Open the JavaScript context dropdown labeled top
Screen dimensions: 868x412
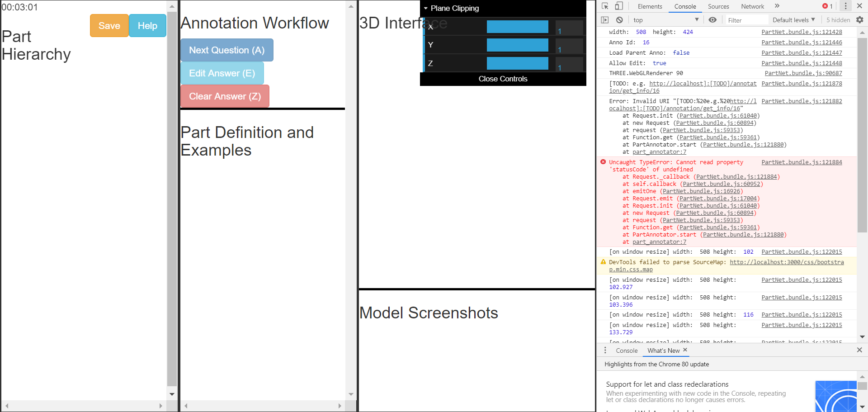pos(665,20)
